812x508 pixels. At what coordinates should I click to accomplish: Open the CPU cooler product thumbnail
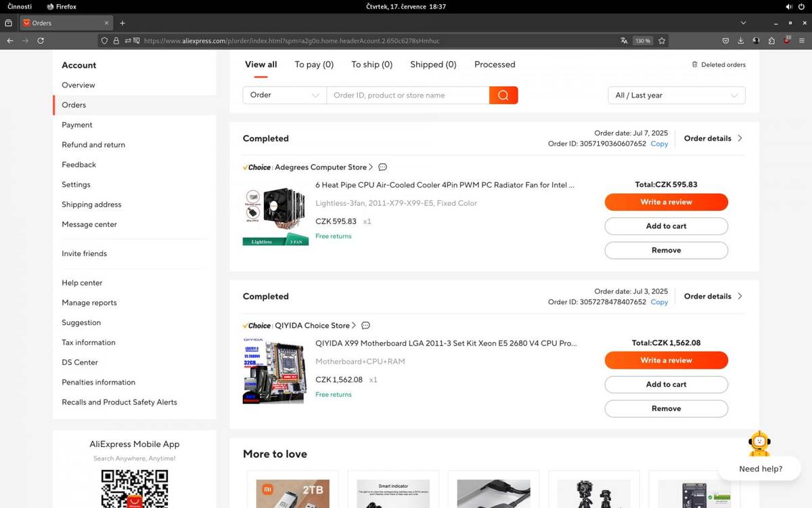coord(275,215)
